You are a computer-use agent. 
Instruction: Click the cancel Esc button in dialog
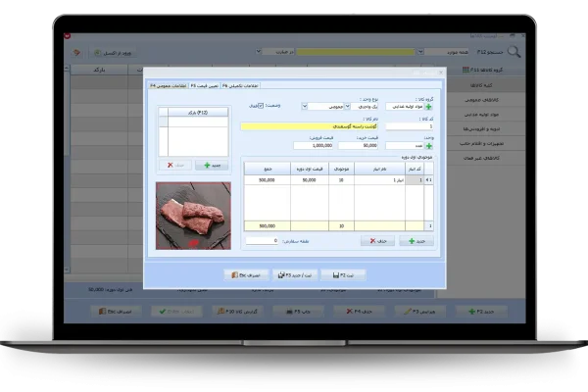coord(246,276)
